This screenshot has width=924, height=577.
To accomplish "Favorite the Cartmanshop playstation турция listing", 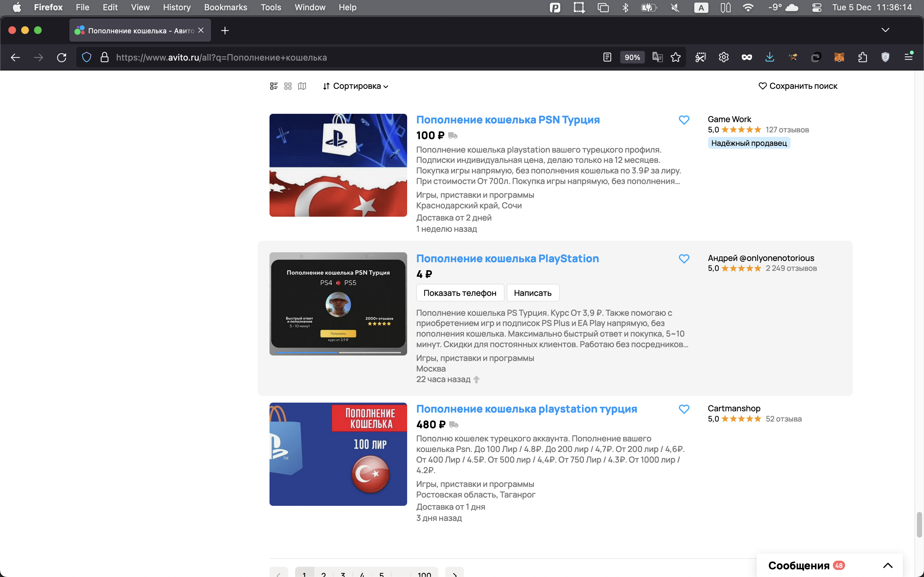I will pos(684,409).
